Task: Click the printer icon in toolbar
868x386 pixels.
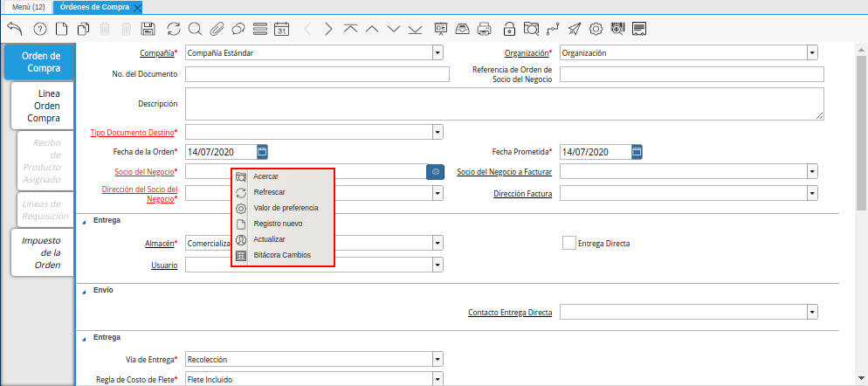Action: point(485,29)
